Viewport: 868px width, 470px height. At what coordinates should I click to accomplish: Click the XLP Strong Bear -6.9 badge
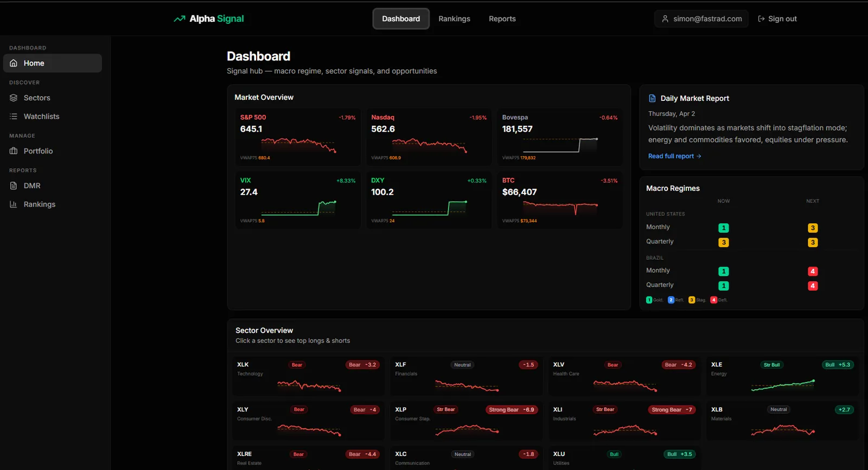512,410
